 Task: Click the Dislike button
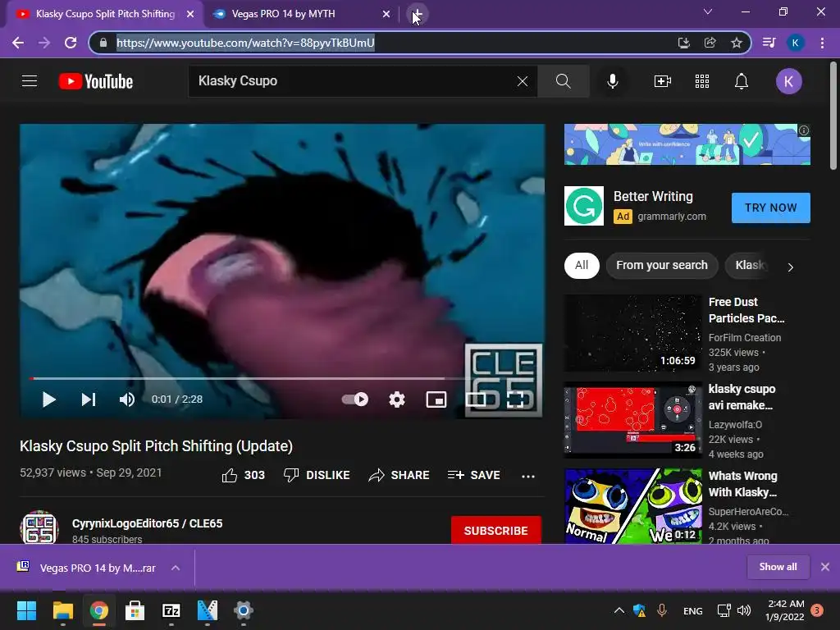[317, 475]
